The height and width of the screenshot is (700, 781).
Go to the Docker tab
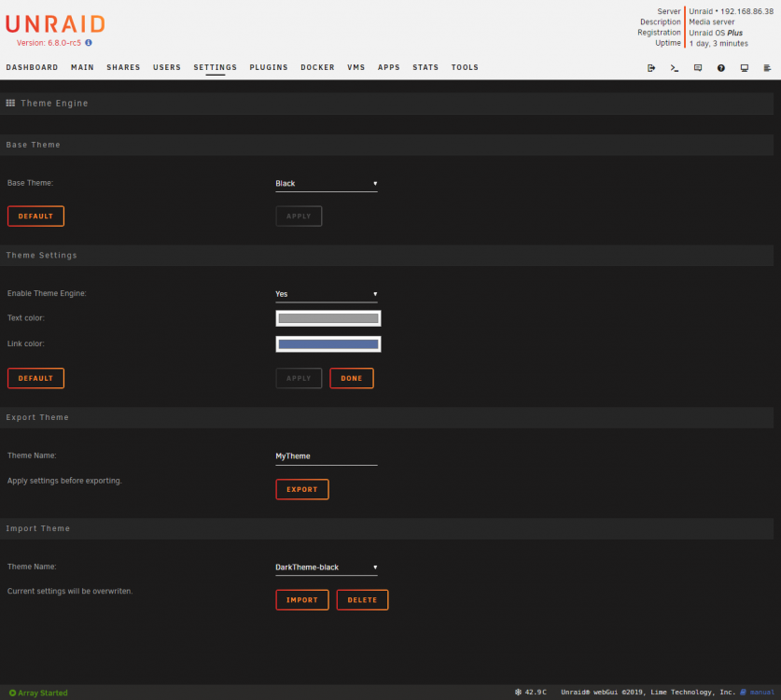(317, 67)
